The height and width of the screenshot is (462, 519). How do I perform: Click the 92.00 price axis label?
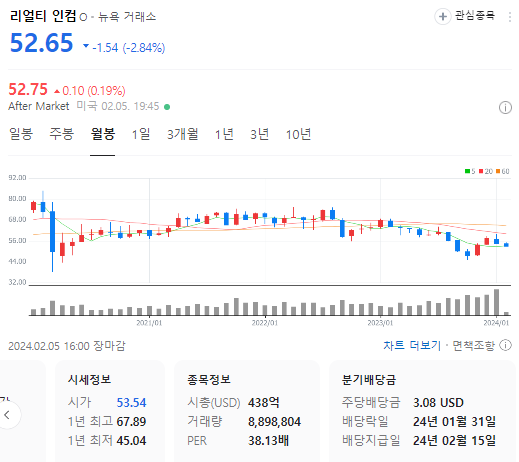tap(17, 178)
